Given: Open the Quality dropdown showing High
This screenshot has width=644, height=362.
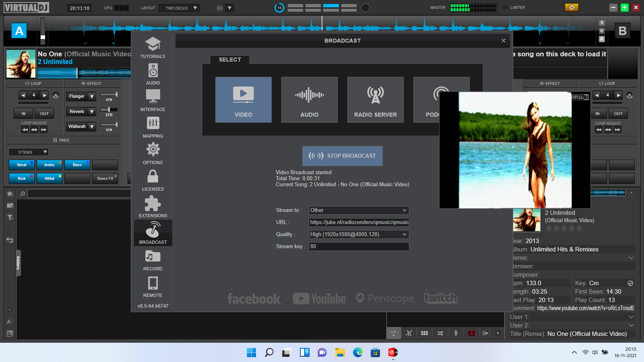Looking at the screenshot, I should pos(359,234).
